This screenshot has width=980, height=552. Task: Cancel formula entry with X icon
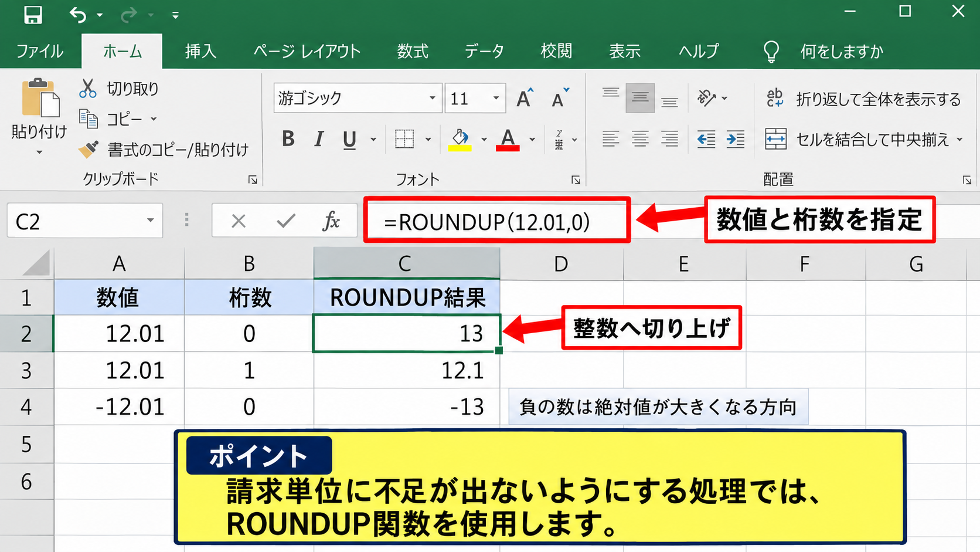click(x=239, y=221)
